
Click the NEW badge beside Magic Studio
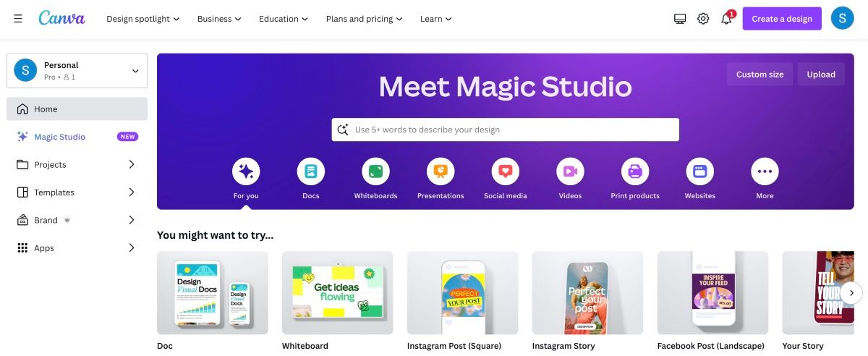(x=127, y=137)
